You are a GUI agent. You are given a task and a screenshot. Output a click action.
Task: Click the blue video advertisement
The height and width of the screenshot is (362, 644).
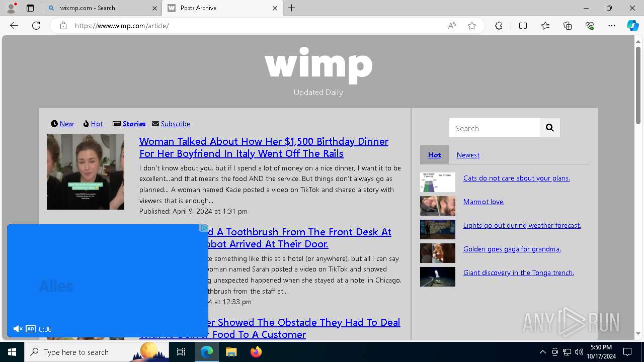point(108,281)
